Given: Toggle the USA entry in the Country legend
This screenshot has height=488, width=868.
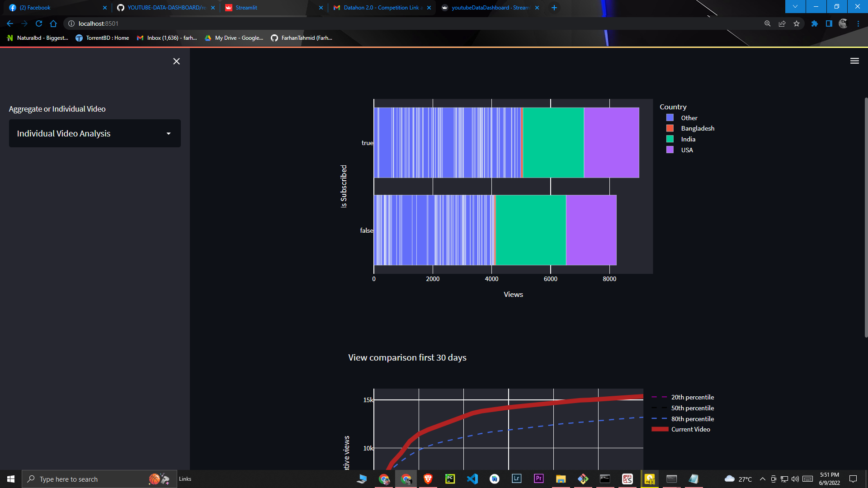Looking at the screenshot, I should tap(687, 150).
